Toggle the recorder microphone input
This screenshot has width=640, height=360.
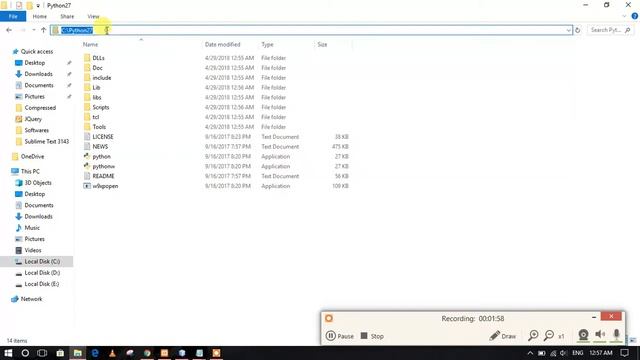click(616, 335)
